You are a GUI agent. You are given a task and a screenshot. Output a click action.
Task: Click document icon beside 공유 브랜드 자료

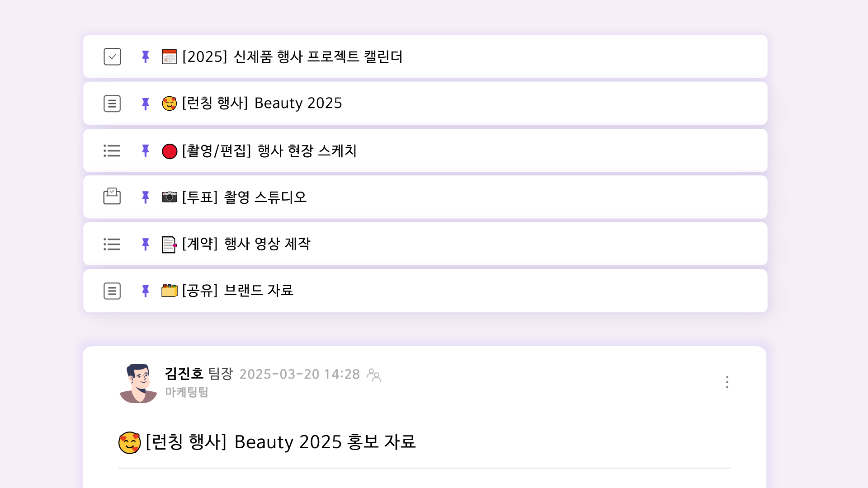(112, 291)
